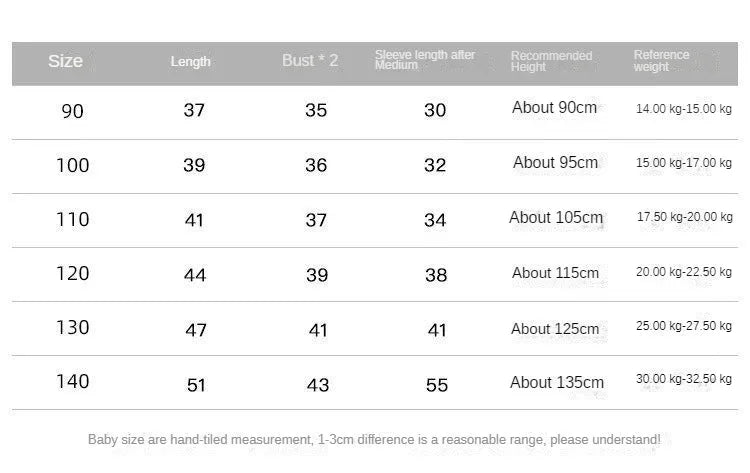The image size is (750, 473).
Task: Select size 120 row label
Action: (x=73, y=274)
